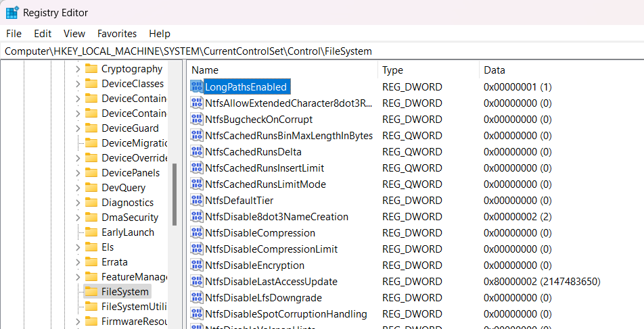Click the DevicePanels folder icon

pyautogui.click(x=91, y=173)
